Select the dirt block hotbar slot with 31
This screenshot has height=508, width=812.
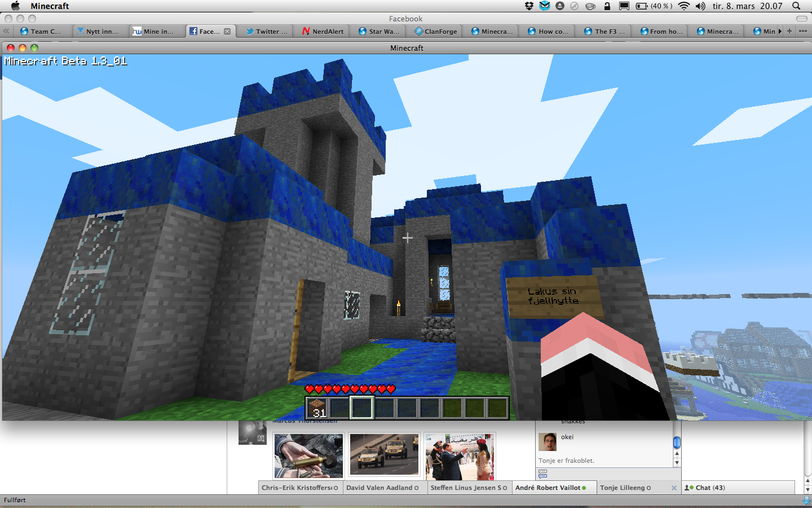(x=317, y=408)
